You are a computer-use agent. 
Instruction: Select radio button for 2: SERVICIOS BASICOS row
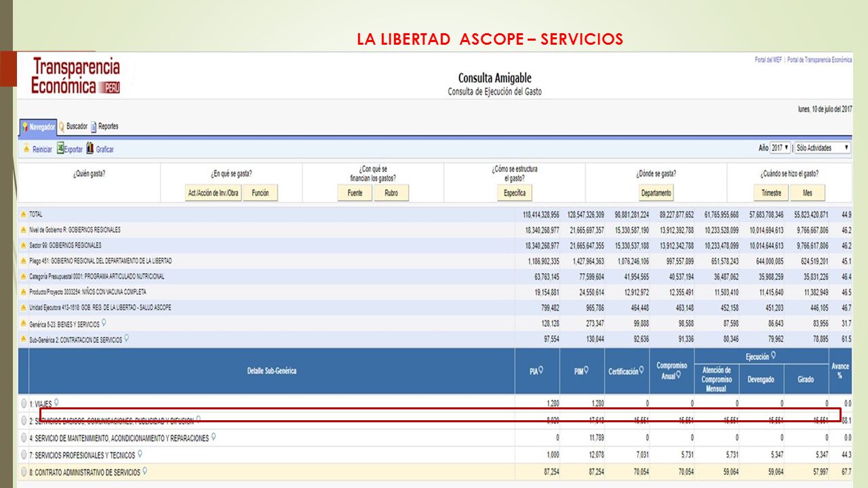[24, 421]
